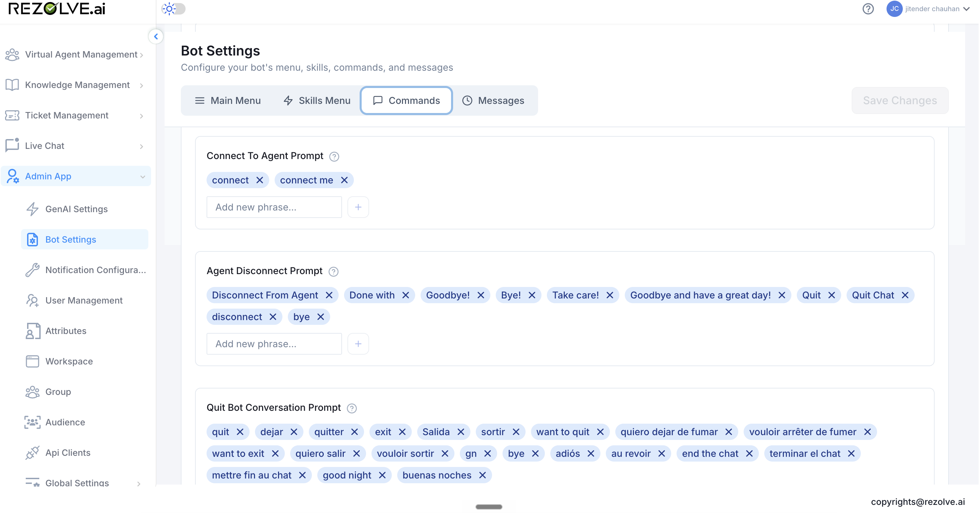Remove 'vouloir arrêter de fumer' chip
This screenshot has width=980, height=513.
(x=867, y=432)
